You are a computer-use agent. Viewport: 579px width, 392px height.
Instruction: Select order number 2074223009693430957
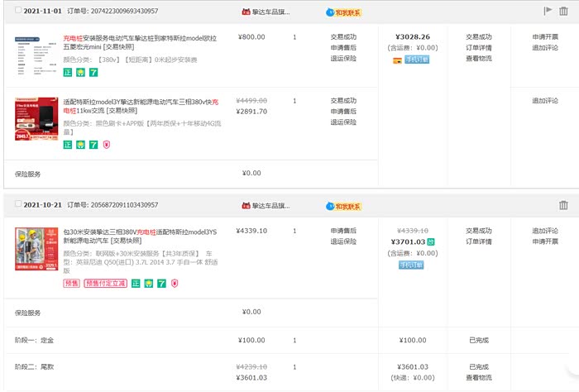click(124, 11)
